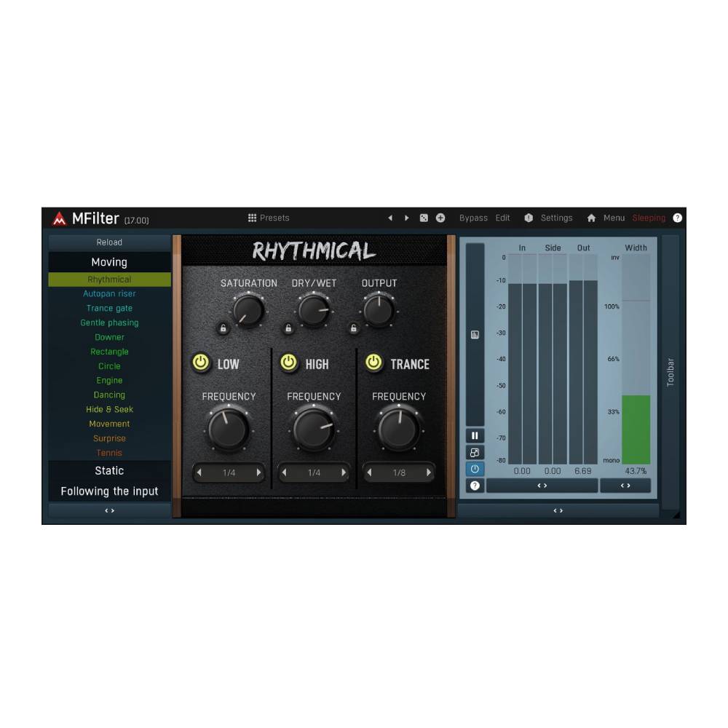Expand the Following the input section

pos(109,491)
